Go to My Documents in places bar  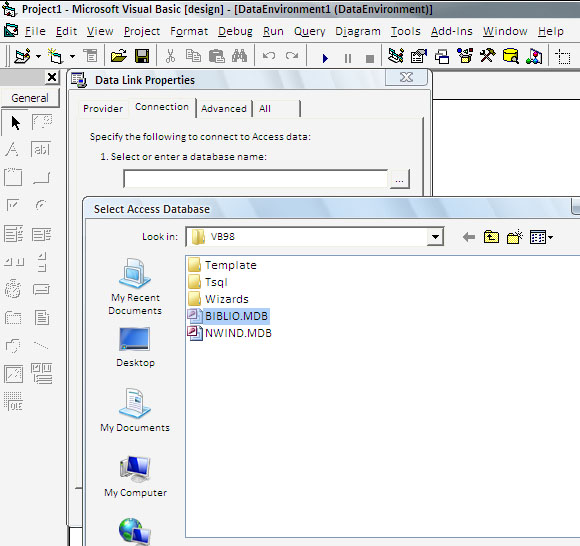(x=135, y=410)
